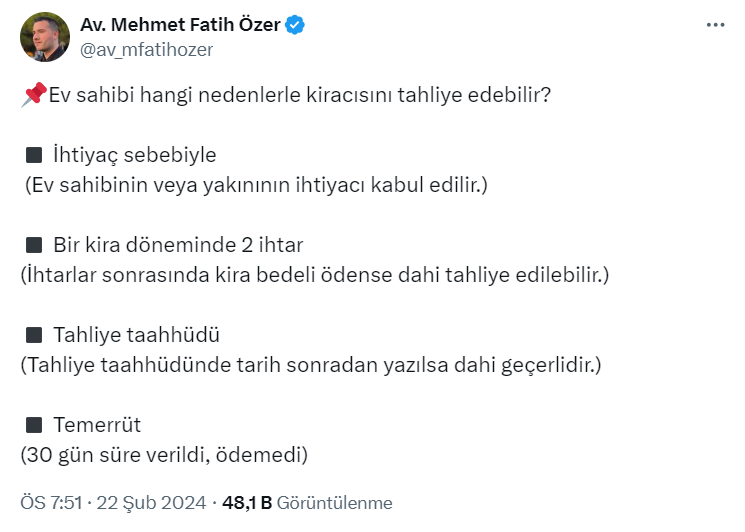Click the question line starting with Ev sahibi

point(300,96)
